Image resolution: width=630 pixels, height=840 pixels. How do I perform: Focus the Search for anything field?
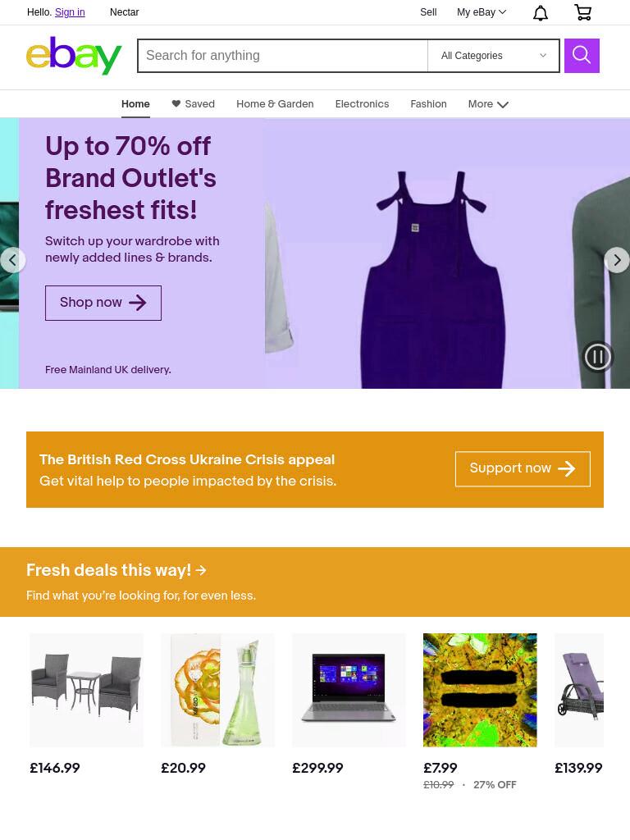click(x=283, y=55)
